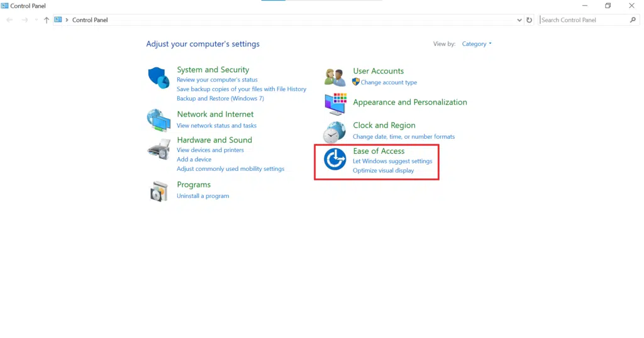Open Network and Internet category
This screenshot has width=644, height=338.
(x=215, y=114)
